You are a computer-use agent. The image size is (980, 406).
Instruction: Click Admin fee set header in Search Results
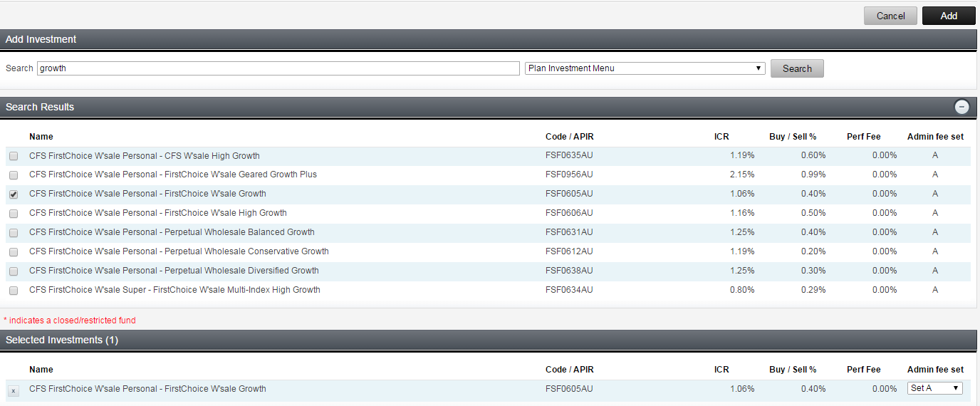coord(935,137)
